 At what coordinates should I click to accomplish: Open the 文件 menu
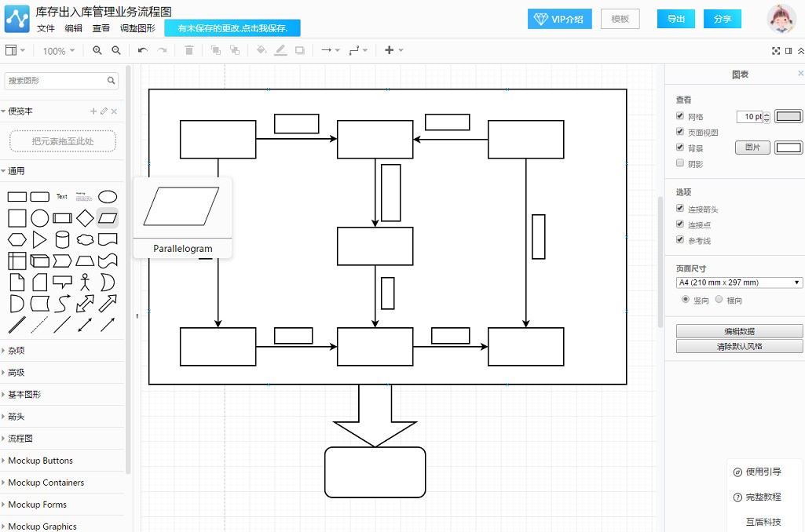click(x=46, y=28)
